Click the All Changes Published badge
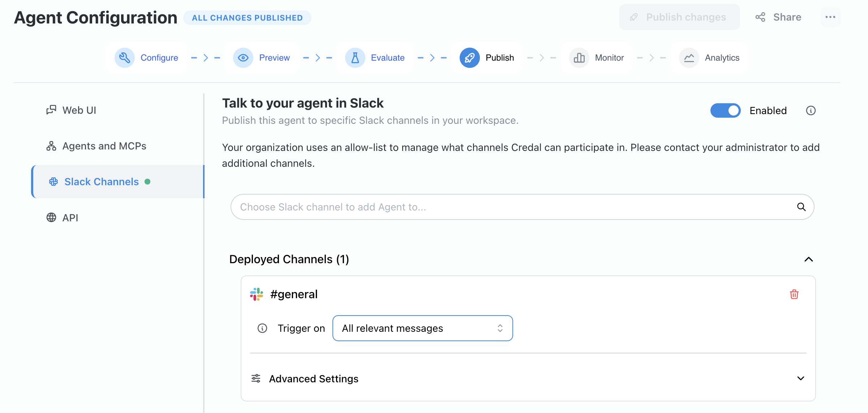The image size is (868, 413). [247, 18]
